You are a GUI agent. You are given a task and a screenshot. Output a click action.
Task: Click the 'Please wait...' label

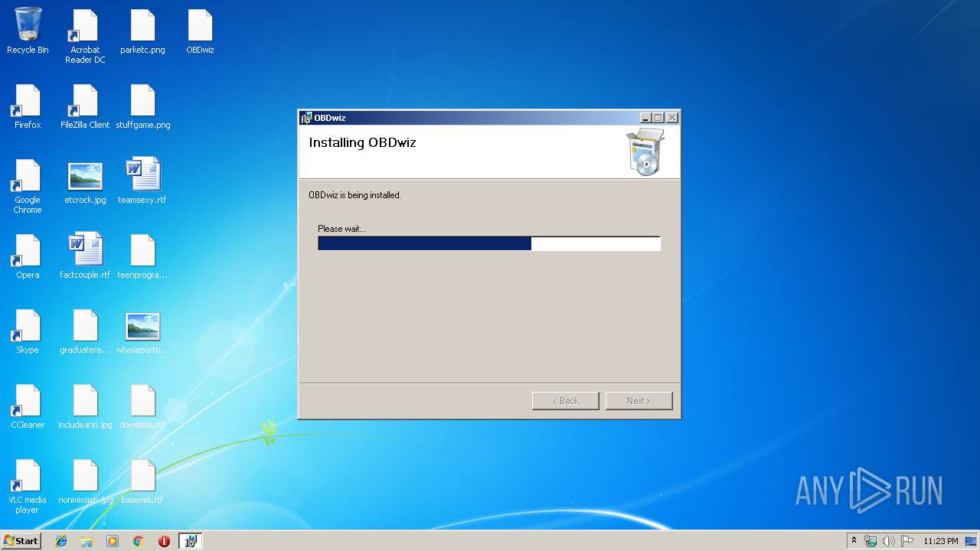(x=341, y=229)
